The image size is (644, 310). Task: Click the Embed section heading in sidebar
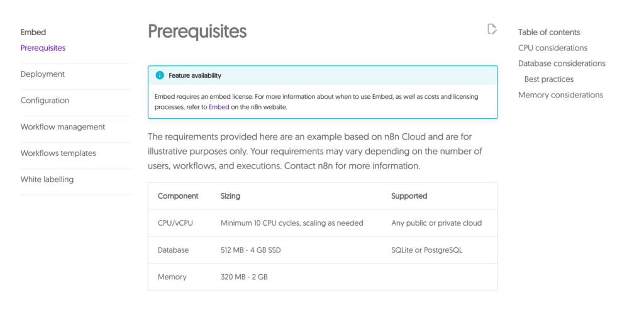33,32
